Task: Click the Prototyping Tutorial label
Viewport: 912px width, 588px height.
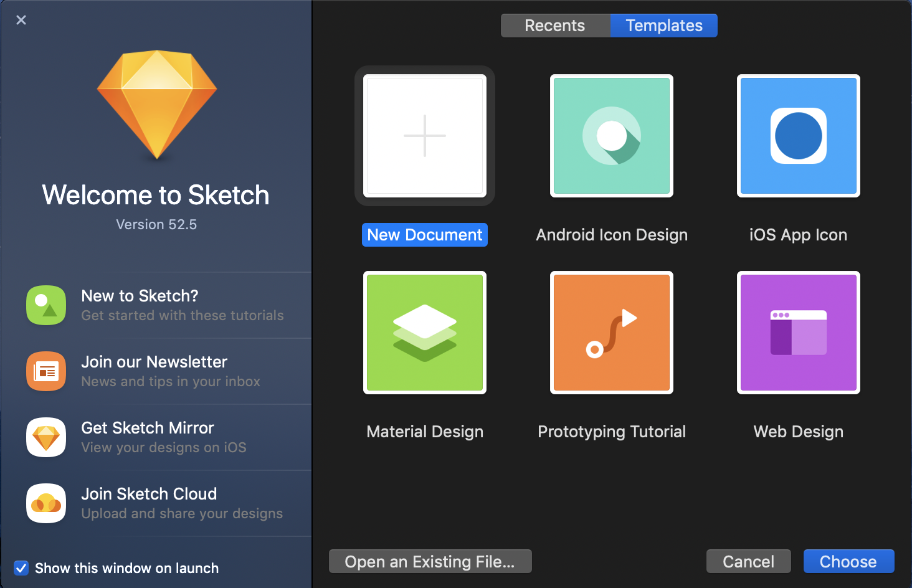Action: [x=612, y=432]
